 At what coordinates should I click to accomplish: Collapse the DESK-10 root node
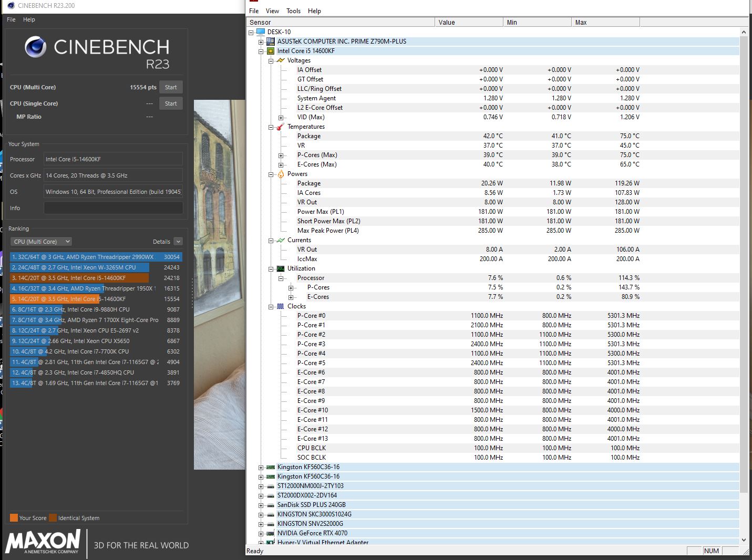click(251, 32)
